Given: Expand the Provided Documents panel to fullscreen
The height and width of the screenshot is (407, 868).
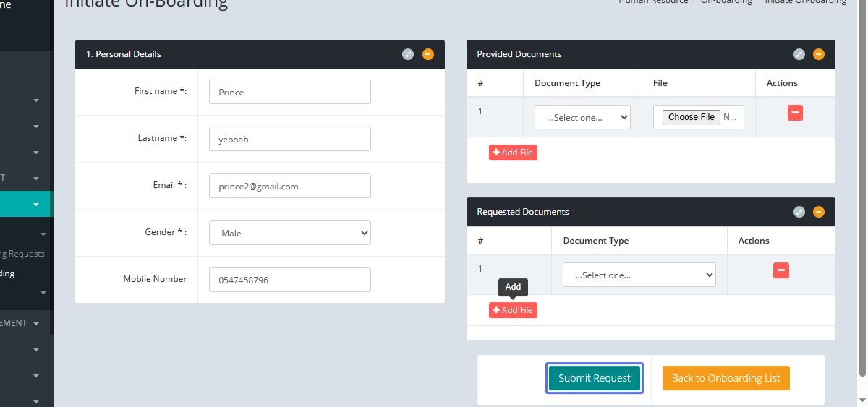Looking at the screenshot, I should coord(799,54).
